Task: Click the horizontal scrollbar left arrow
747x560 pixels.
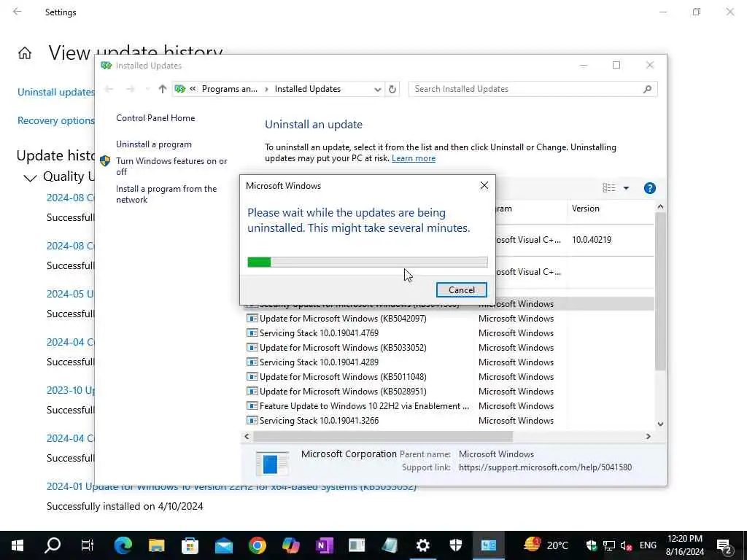Action: tap(247, 436)
